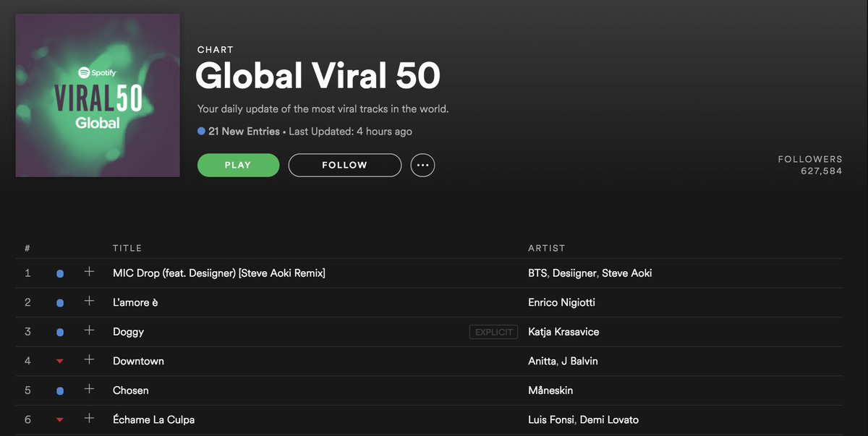868x436 pixels.
Task: Select track title L'amore è
Action: (135, 302)
